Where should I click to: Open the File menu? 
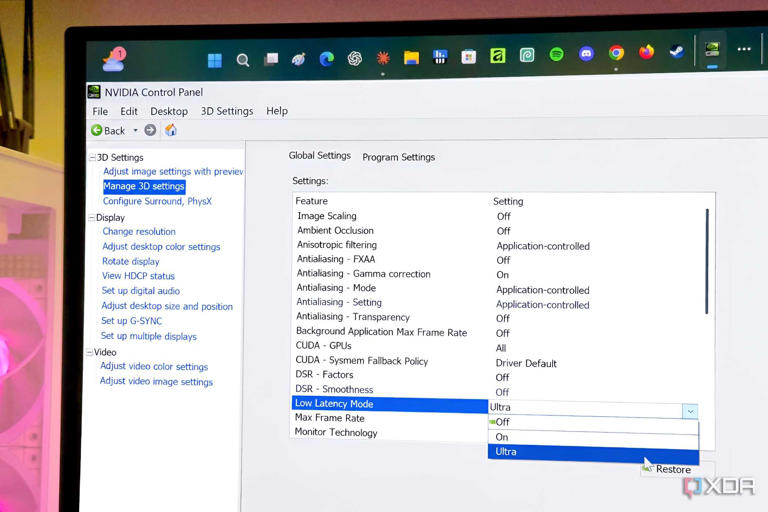(x=100, y=112)
